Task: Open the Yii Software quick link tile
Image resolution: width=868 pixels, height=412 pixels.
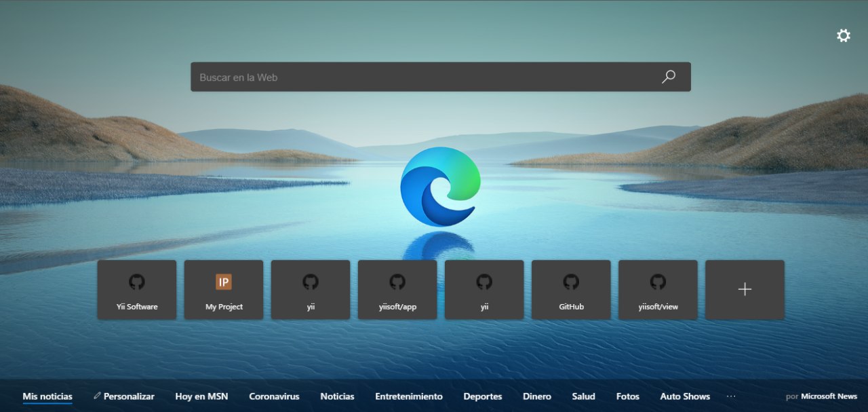Action: (x=137, y=290)
